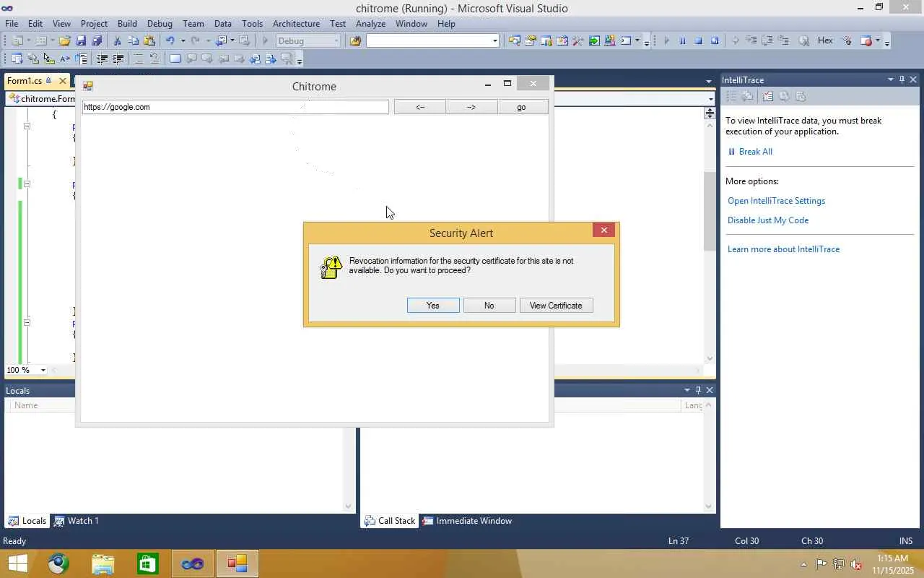Open the Analyze menu
924x578 pixels.
(x=370, y=23)
